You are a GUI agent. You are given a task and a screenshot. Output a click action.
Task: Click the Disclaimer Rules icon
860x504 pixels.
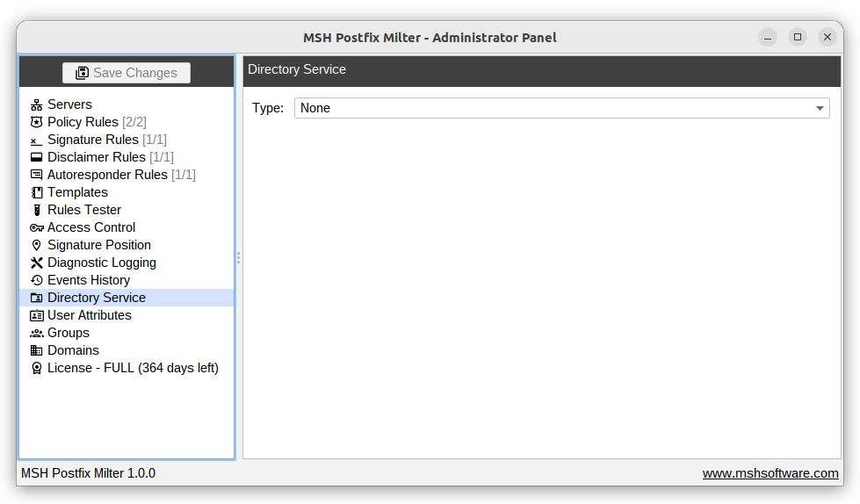pos(36,157)
